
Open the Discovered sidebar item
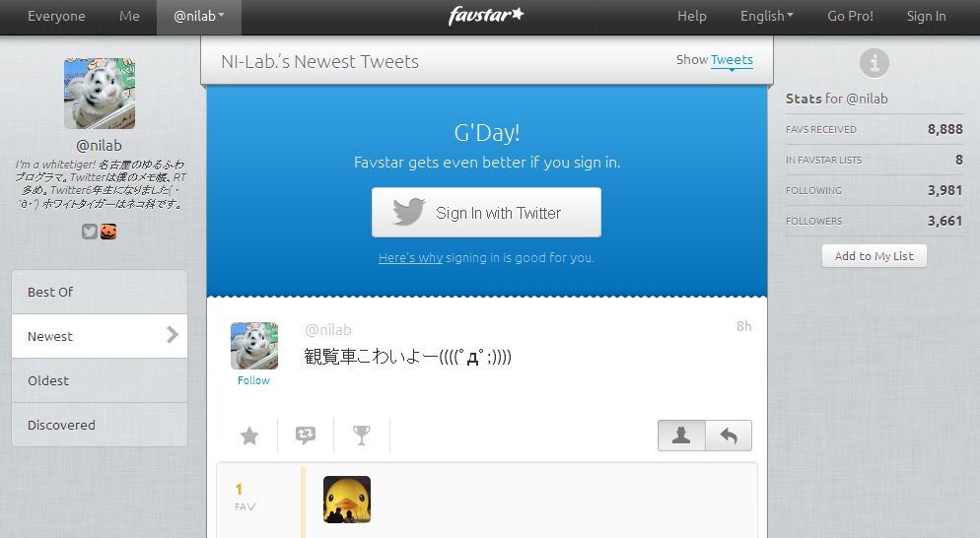point(100,425)
